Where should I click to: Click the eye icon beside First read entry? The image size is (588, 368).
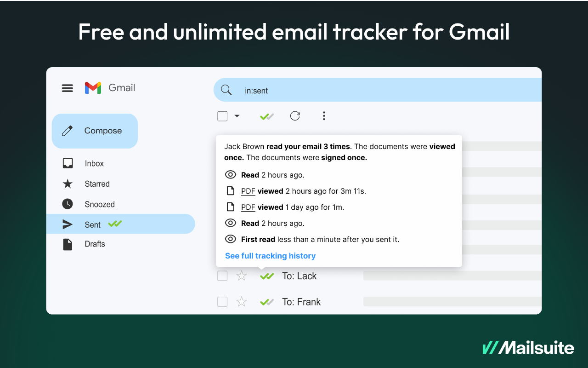point(230,239)
